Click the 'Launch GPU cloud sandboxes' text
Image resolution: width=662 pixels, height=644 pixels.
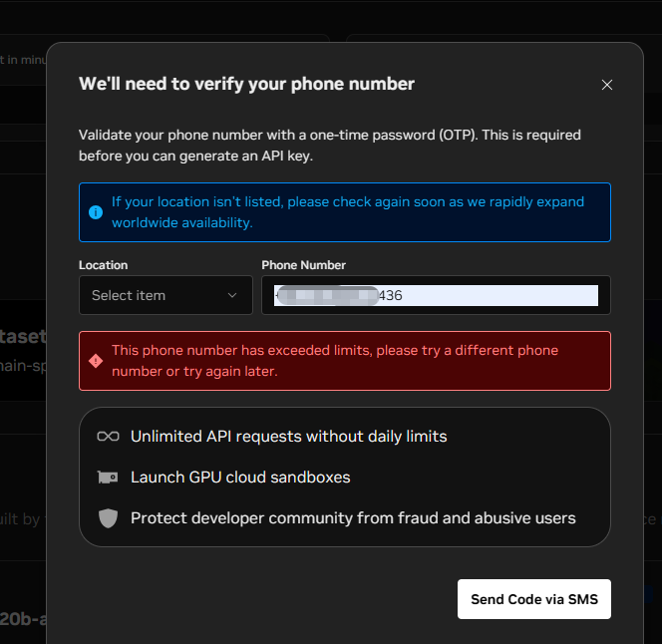[240, 478]
